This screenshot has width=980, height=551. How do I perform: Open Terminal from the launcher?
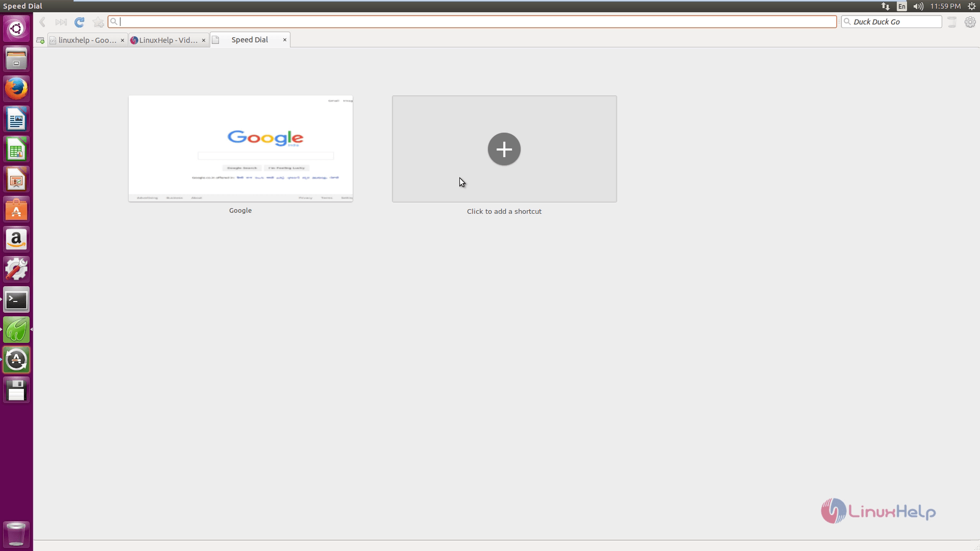(x=16, y=300)
